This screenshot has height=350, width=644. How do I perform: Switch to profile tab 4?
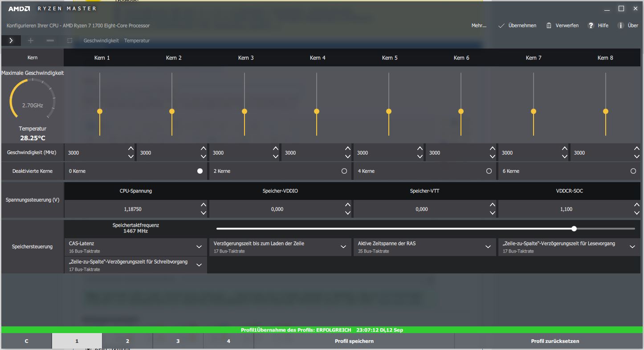pos(228,341)
